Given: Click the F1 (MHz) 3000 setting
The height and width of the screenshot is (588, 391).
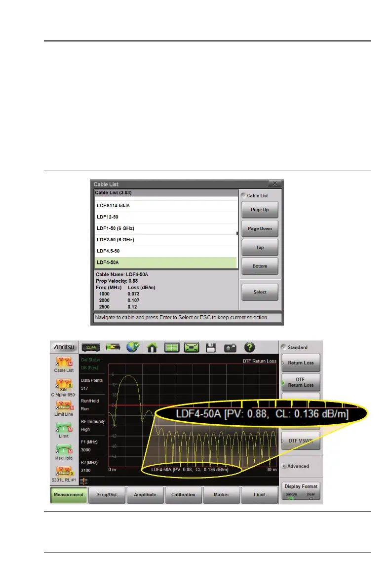Looking at the screenshot, I should [x=89, y=446].
